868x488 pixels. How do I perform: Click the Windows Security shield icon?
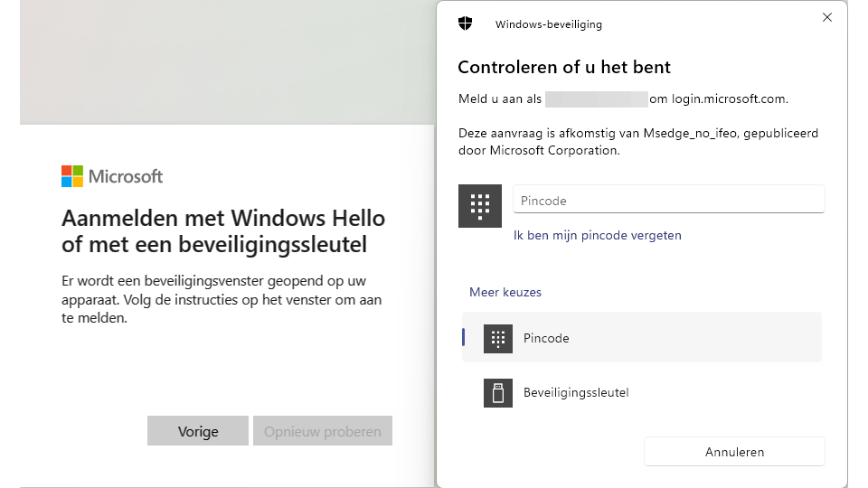click(466, 24)
